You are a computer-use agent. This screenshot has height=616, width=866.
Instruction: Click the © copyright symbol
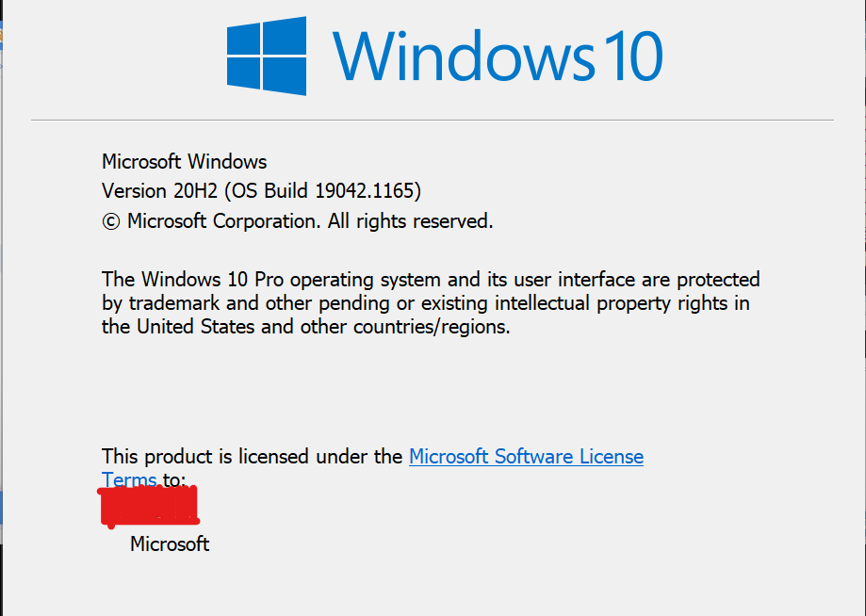(x=111, y=222)
